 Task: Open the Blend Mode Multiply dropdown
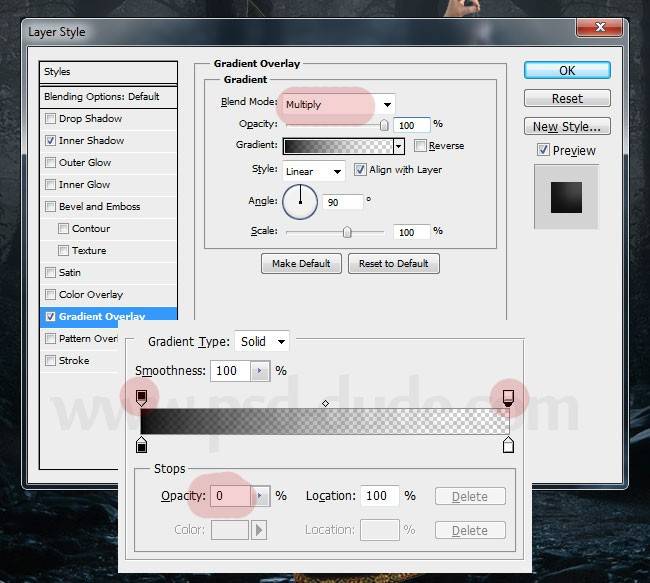coord(338,105)
